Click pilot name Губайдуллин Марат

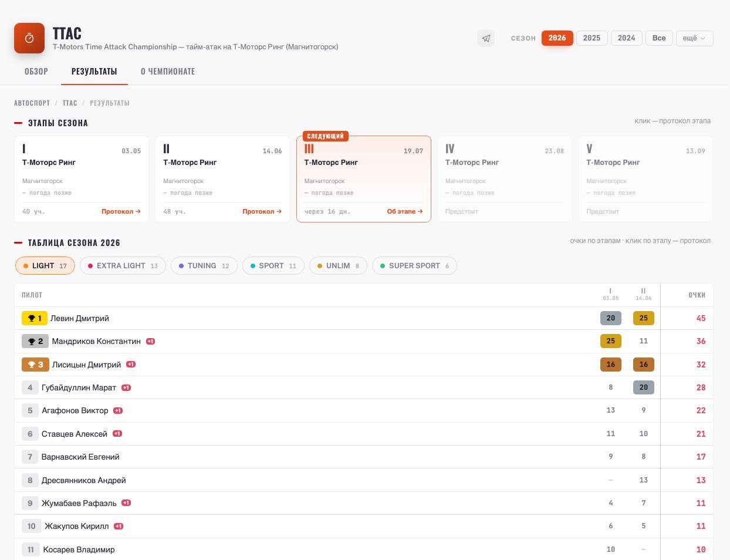pyautogui.click(x=79, y=387)
